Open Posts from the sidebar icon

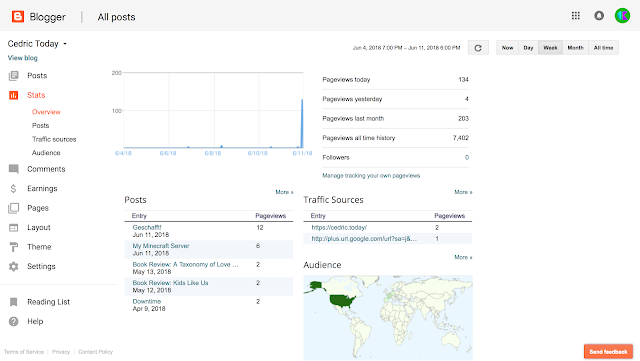tap(13, 76)
